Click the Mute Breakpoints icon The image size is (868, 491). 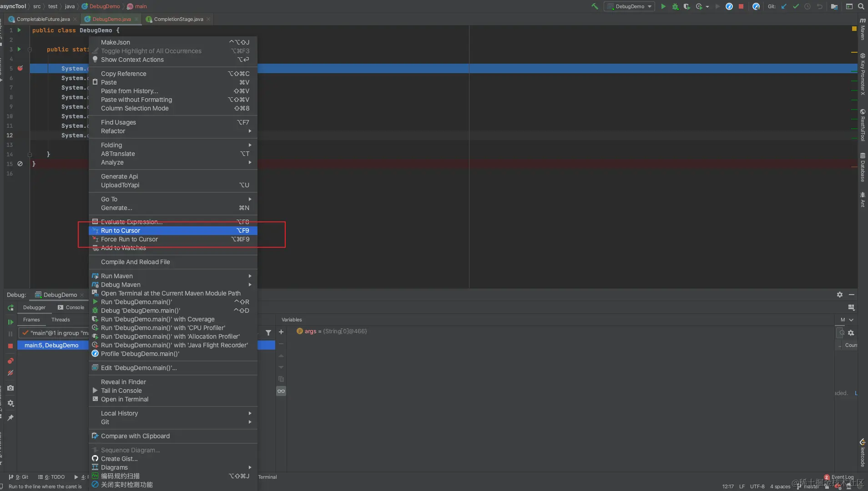click(x=10, y=373)
